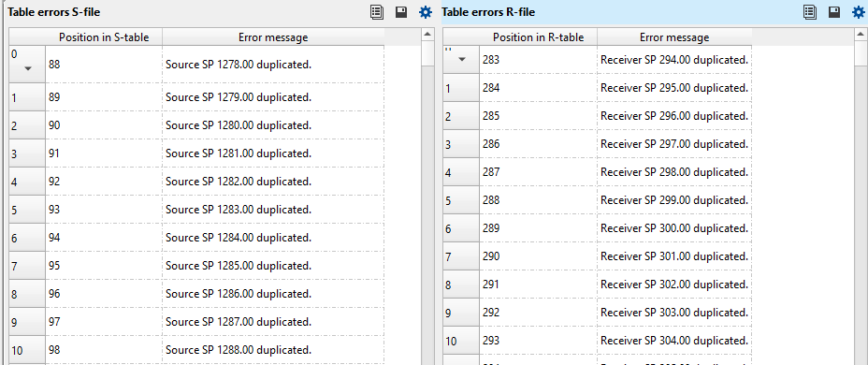Screen dimensions: 868x365
Task: Select S-table position cell 95
Action: (104, 266)
